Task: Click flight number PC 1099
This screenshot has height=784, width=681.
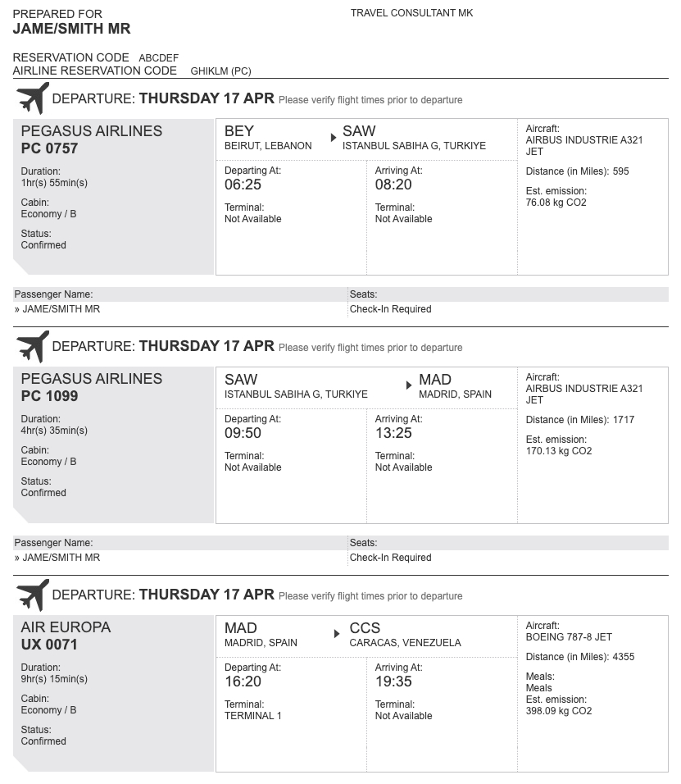Action: click(x=49, y=396)
